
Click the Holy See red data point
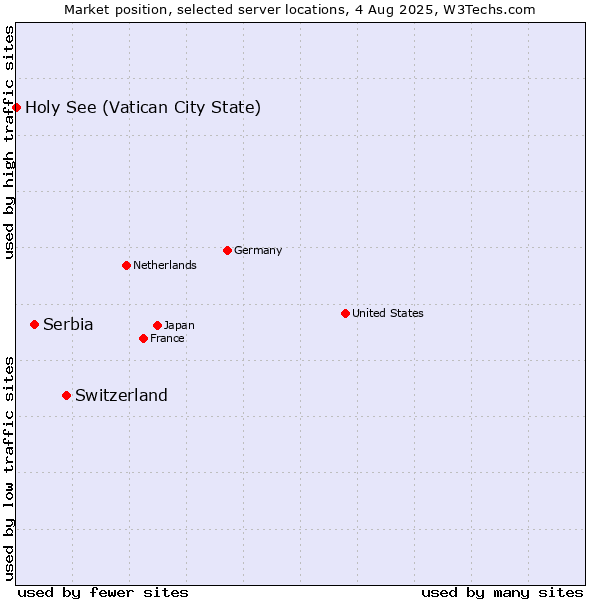pos(16,108)
